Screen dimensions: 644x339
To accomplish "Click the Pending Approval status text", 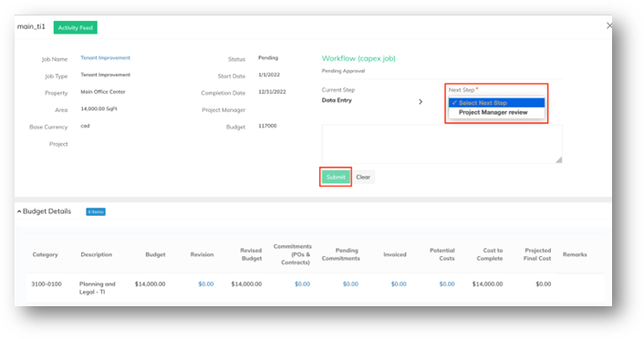I will (x=343, y=71).
